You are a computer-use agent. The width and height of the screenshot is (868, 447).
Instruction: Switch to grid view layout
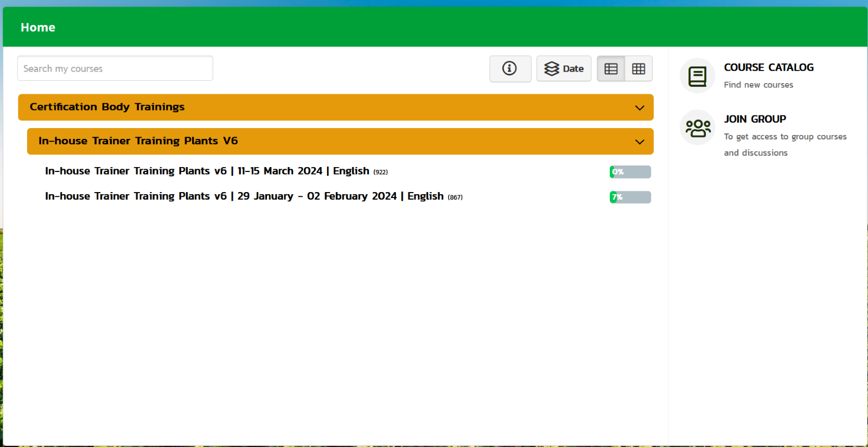[639, 69]
